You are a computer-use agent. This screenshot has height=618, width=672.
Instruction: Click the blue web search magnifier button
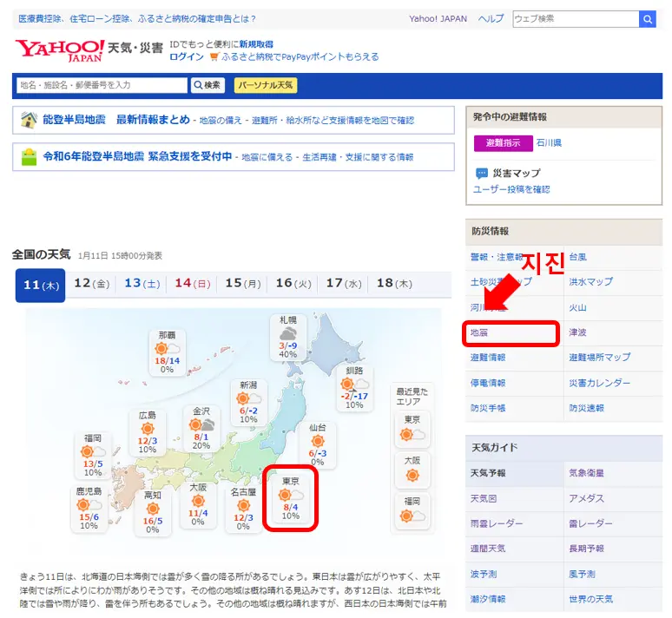(x=647, y=19)
